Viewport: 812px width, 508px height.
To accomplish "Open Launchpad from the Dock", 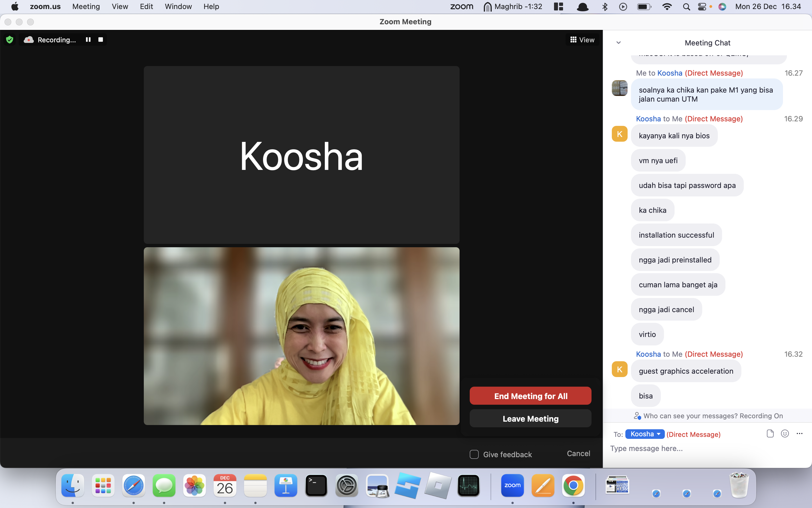I will tap(103, 485).
